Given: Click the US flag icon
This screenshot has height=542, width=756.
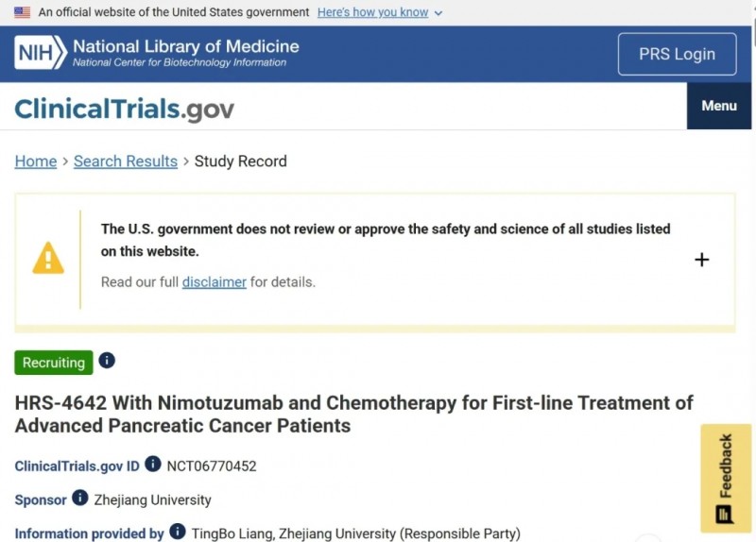Looking at the screenshot, I should click(x=22, y=12).
